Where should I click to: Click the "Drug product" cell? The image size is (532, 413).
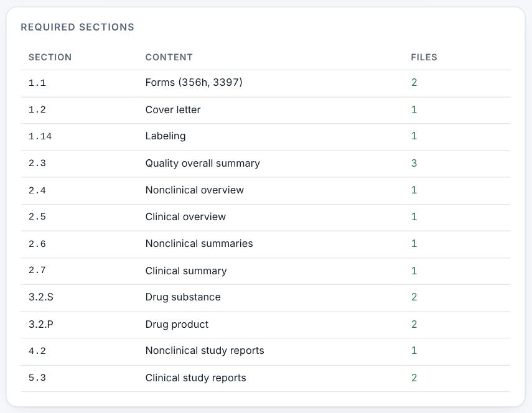point(177,324)
